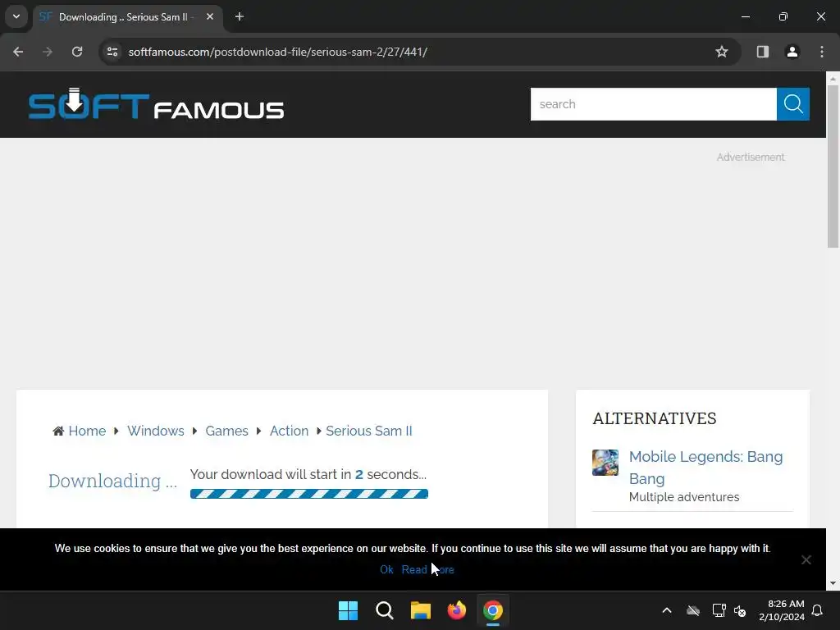Viewport: 840px width, 630px height.
Task: Show hidden system tray icons
Action: click(667, 610)
